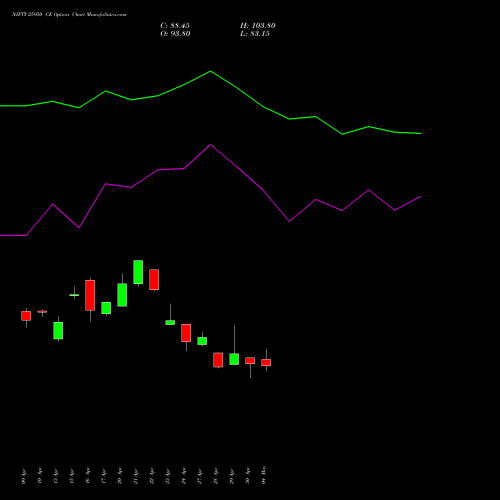
Task: Click the green candle with the long upper wick at 29 Apr
Action: (234, 359)
